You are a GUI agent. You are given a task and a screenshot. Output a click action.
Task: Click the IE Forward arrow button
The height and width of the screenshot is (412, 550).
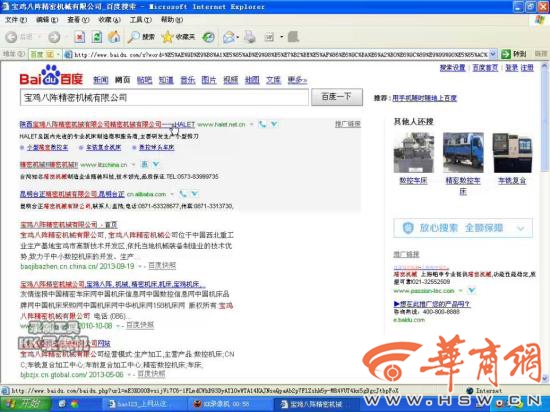click(54, 37)
